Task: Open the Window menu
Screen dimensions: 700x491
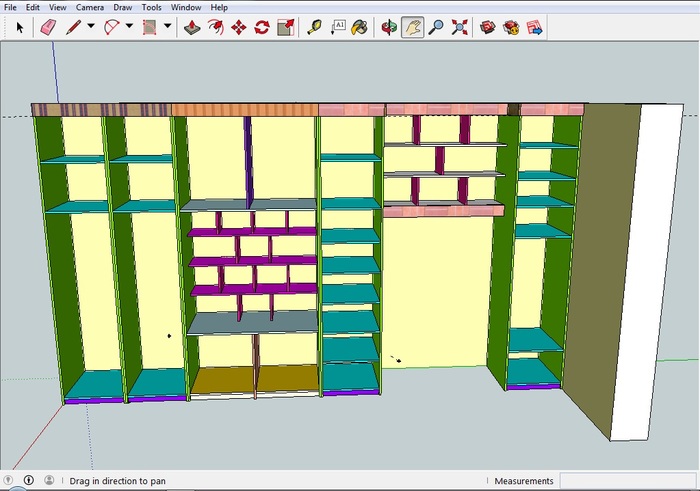Action: click(185, 7)
